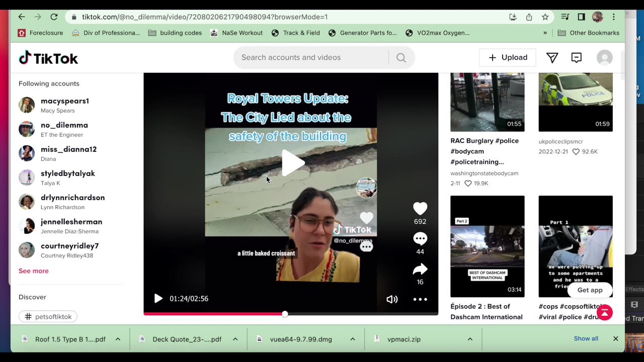Image resolution: width=644 pixels, height=362 pixels.
Task: Click the Get app button
Action: click(x=590, y=290)
